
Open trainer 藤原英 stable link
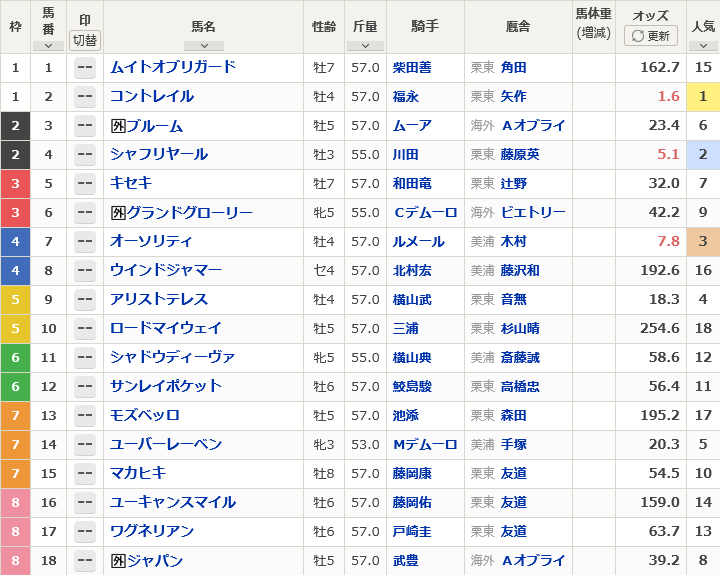click(520, 154)
